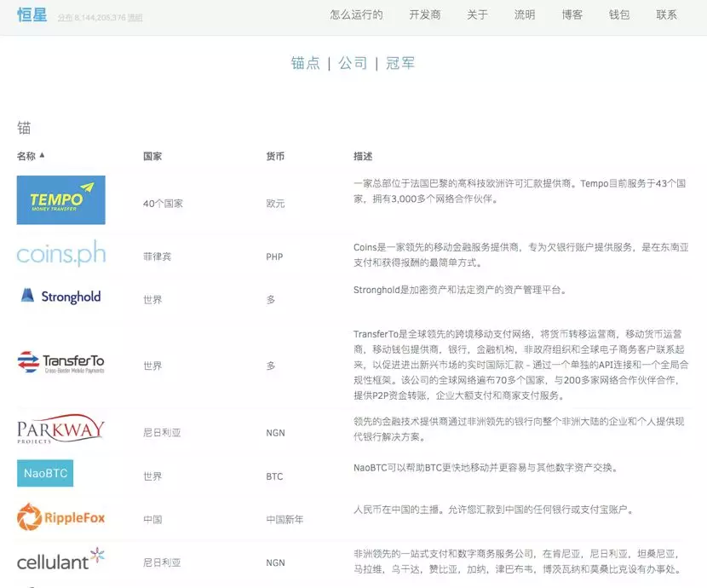The image size is (707, 588).
Task: Click the 锚 section heading
Action: 24,128
